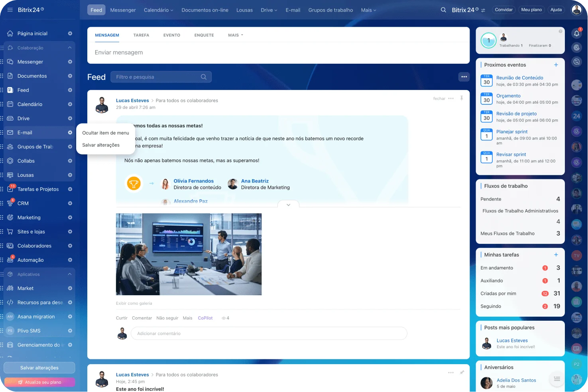Click the search magnifier in top bar
Viewport: 588px width, 392px height.
tap(443, 10)
